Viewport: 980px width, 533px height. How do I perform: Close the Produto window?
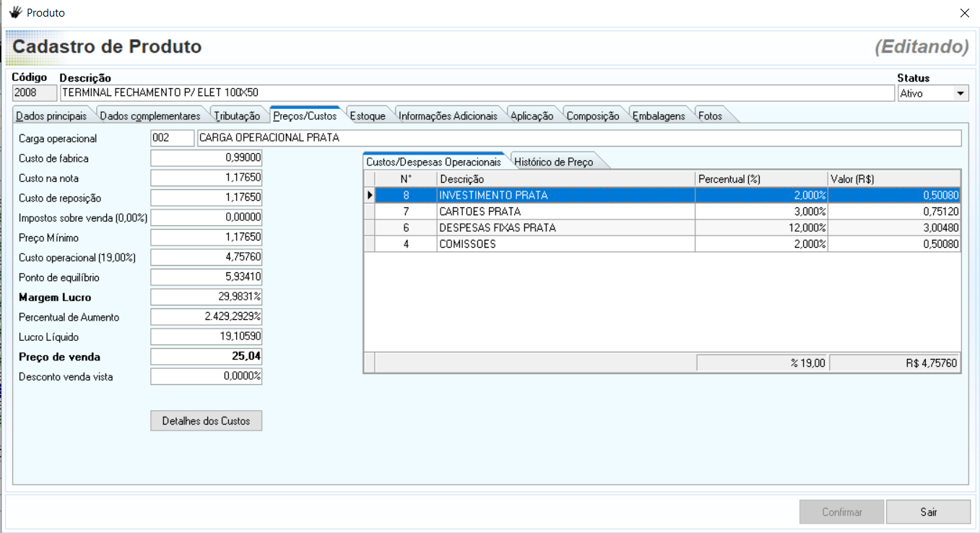click(964, 13)
